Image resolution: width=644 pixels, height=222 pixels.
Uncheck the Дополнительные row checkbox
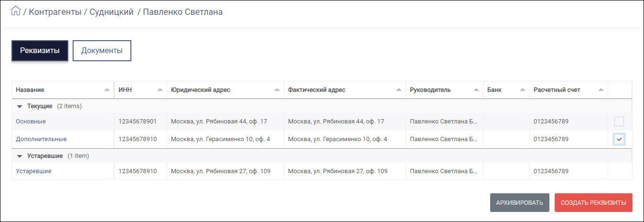619,139
